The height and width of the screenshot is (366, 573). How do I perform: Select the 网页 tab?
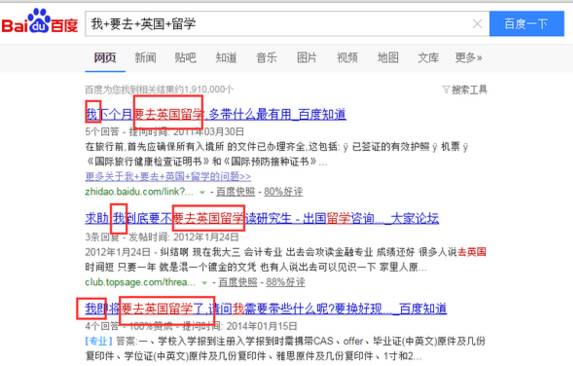[105, 57]
